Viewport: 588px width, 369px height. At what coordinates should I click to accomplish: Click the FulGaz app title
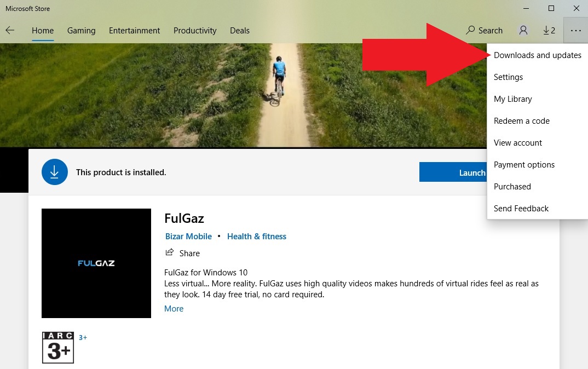(x=184, y=218)
